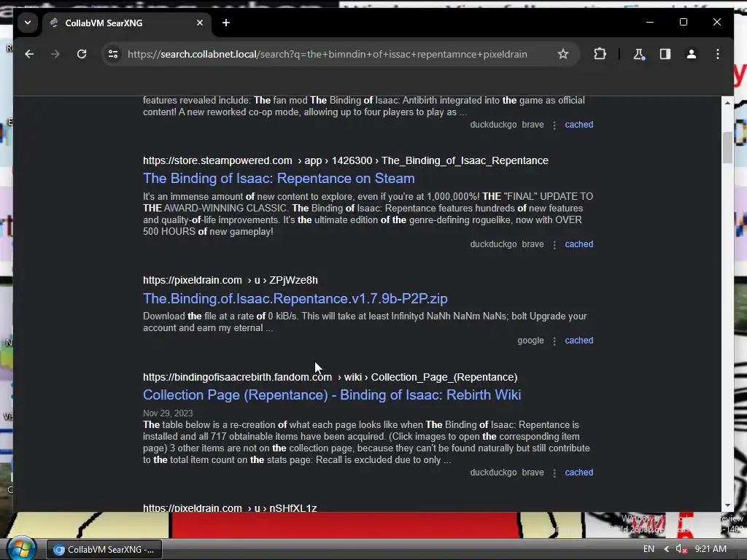This screenshot has height=560, width=747.
Task: Open the Extensions puzzle icon
Action: (600, 54)
